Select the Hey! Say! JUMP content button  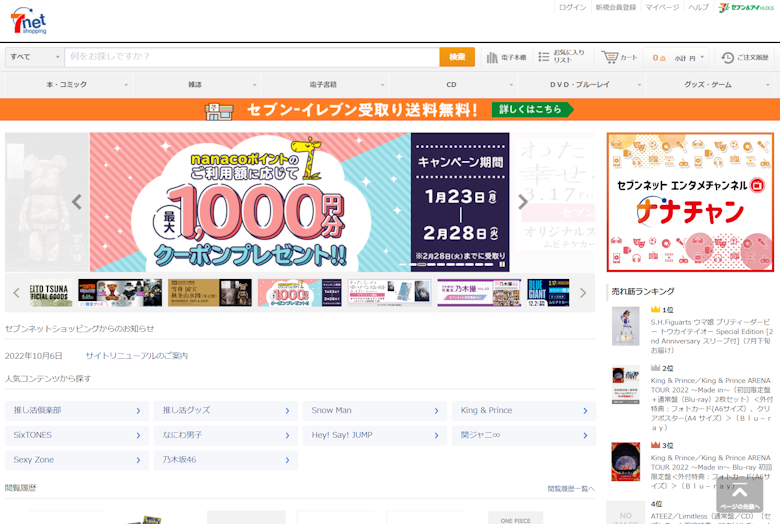click(375, 435)
